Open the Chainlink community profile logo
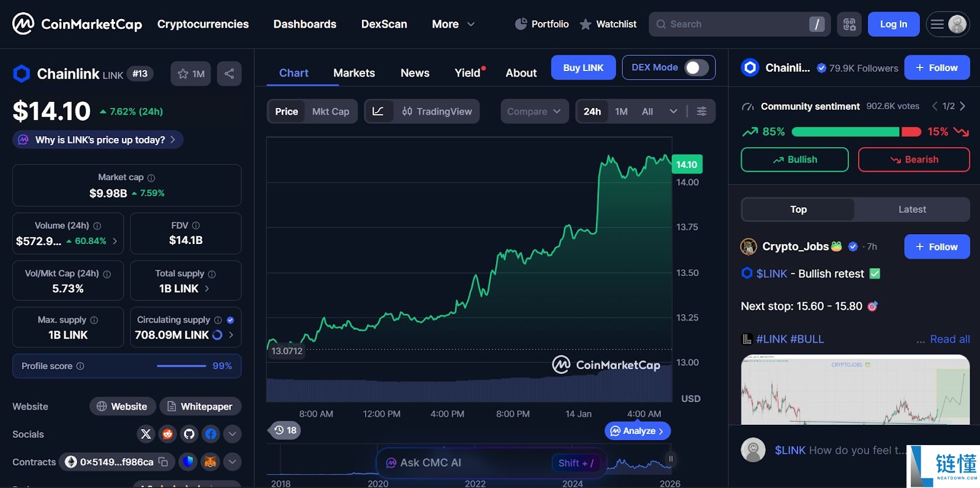Screen dimensions: 980x488 [x=750, y=67]
